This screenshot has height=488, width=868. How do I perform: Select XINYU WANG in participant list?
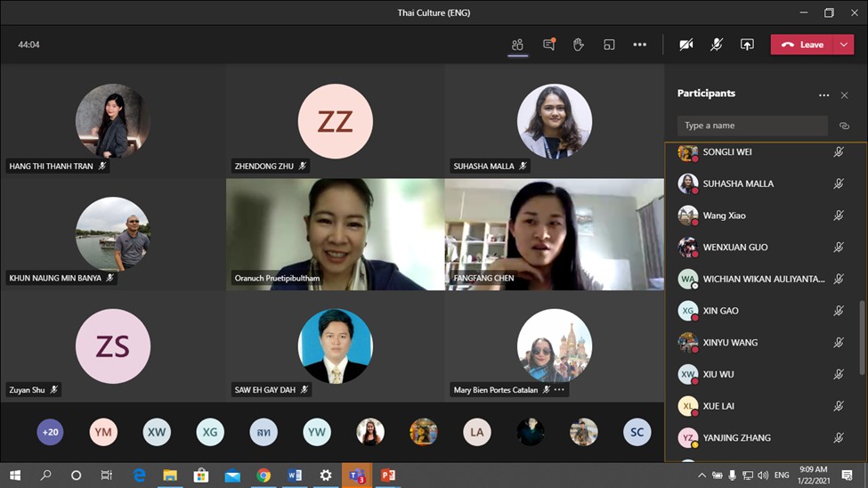pyautogui.click(x=766, y=342)
